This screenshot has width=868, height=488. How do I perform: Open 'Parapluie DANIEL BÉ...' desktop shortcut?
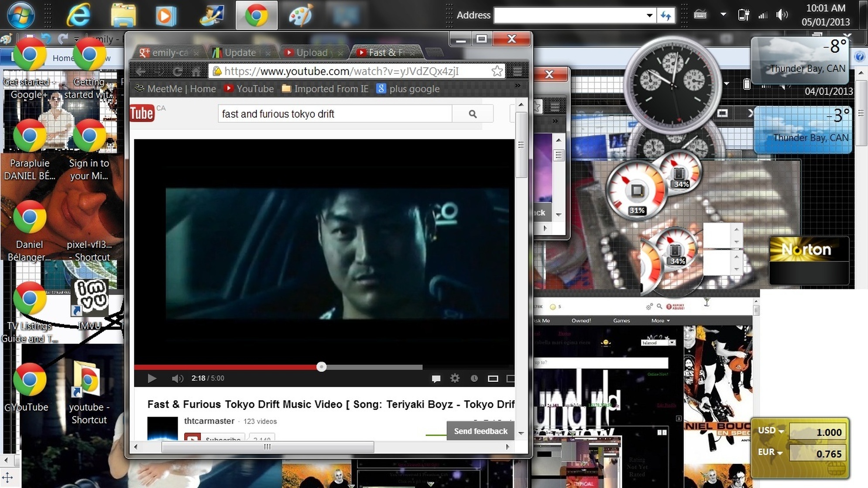29,150
